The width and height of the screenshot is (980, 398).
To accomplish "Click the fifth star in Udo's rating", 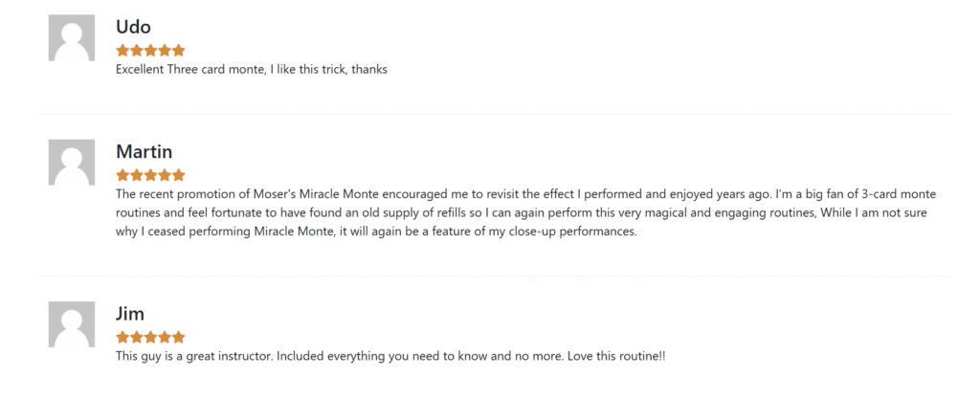I will 179,50.
